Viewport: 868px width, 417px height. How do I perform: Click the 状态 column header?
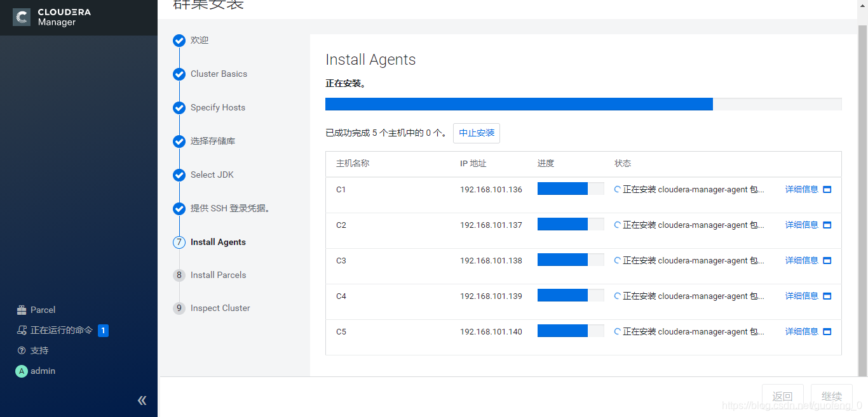[x=623, y=163]
